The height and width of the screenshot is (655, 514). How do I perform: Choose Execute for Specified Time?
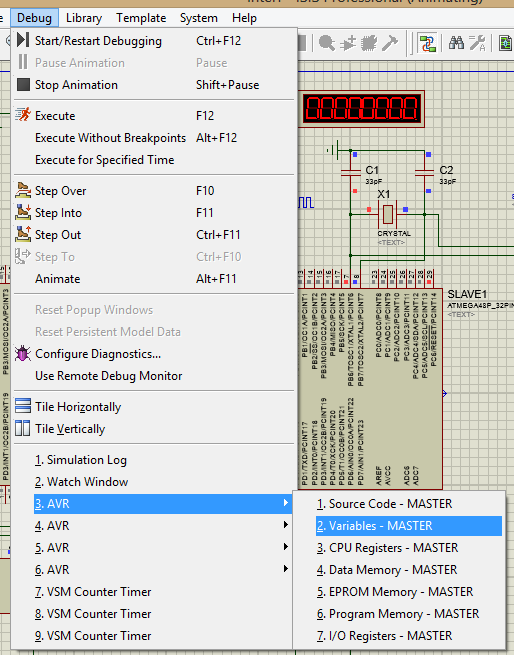[x=154, y=160]
